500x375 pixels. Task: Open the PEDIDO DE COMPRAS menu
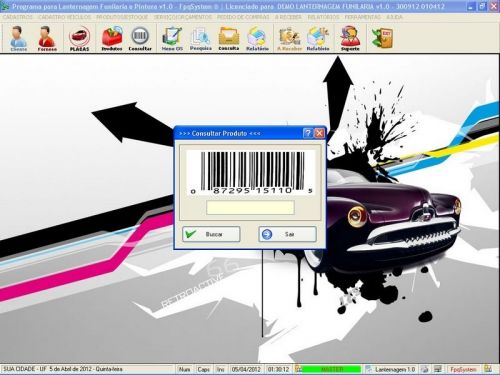(243, 17)
